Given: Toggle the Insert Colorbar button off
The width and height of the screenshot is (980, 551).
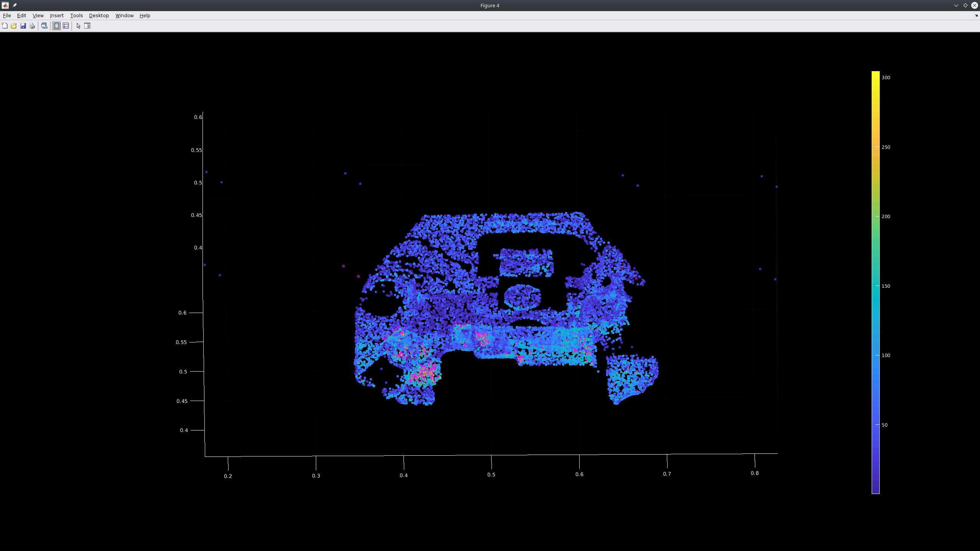Looking at the screenshot, I should pyautogui.click(x=56, y=26).
